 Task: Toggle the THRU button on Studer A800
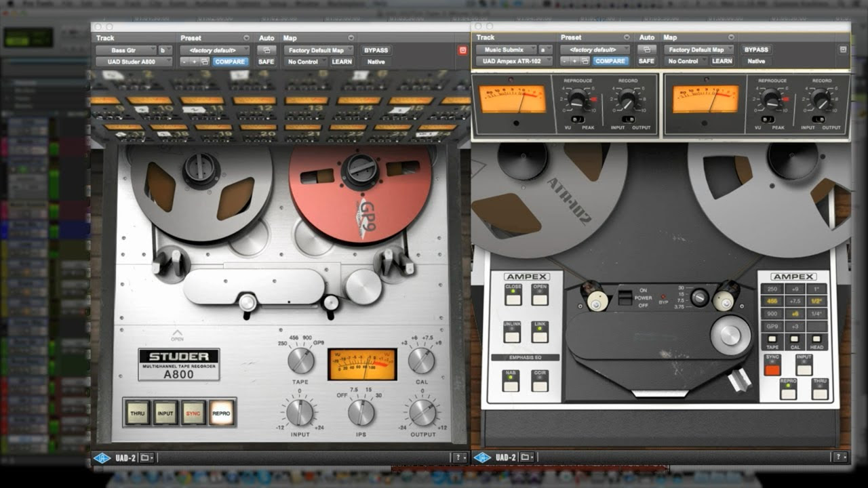(x=138, y=413)
